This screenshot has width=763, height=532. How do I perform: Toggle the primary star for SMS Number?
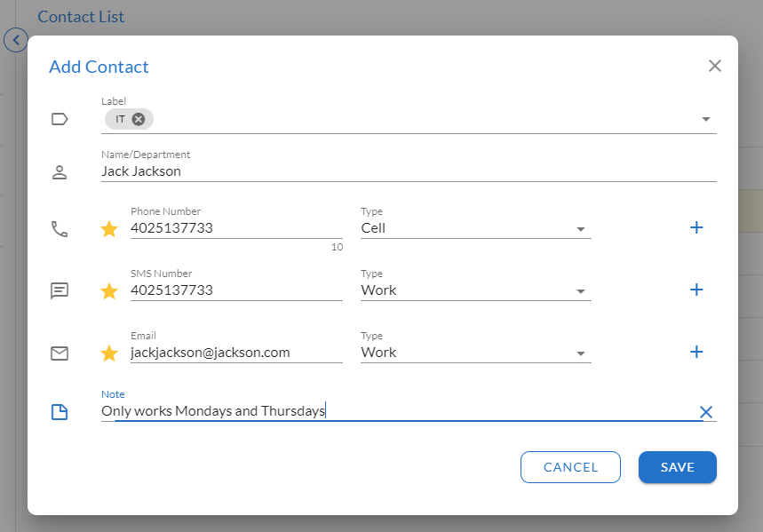(109, 291)
